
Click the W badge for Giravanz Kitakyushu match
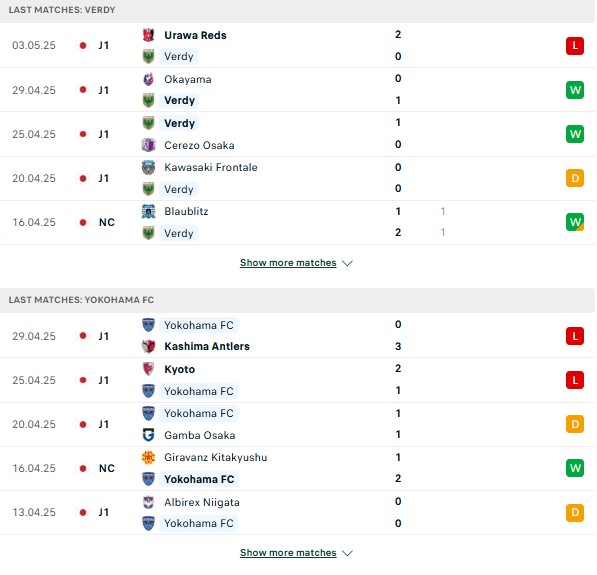575,468
